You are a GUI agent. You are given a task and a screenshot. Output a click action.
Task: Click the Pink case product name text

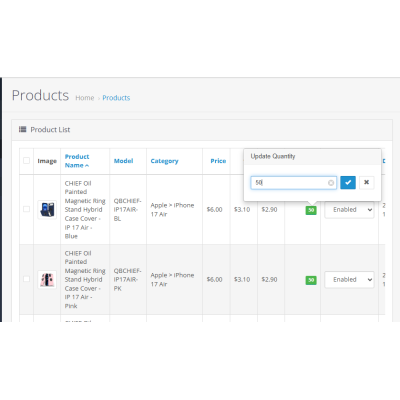click(85, 280)
